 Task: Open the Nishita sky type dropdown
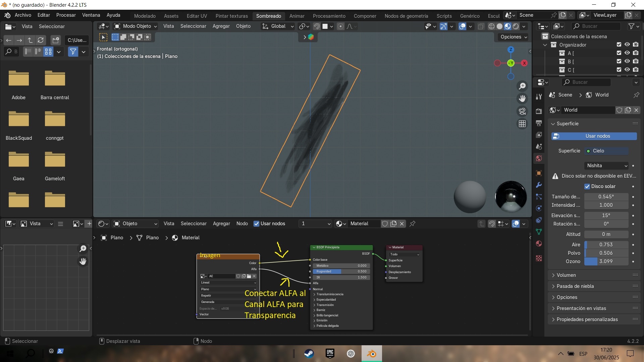(606, 166)
